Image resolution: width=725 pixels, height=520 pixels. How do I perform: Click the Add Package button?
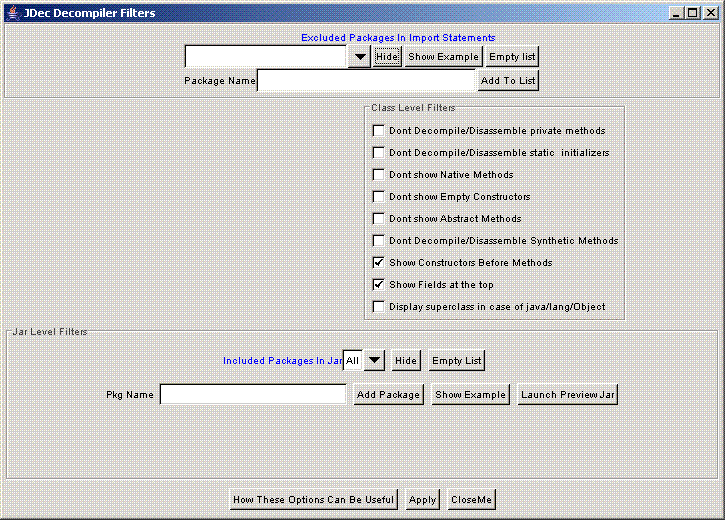tap(388, 395)
